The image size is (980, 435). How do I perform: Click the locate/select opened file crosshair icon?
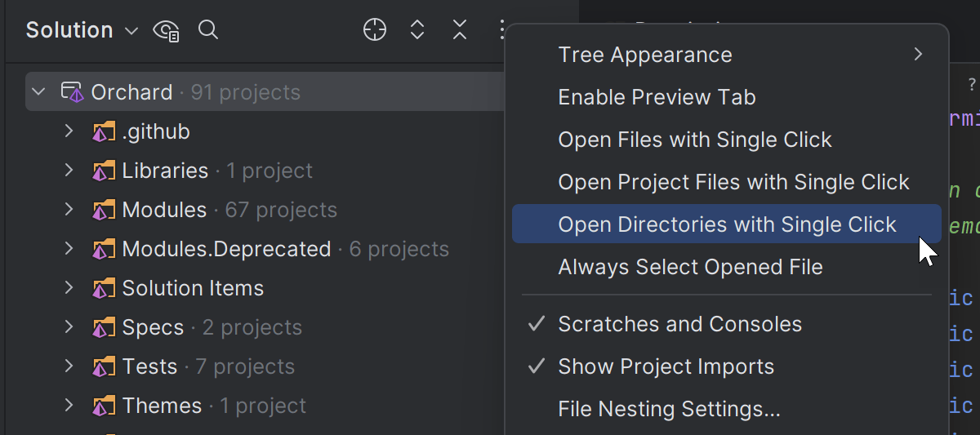click(x=374, y=30)
